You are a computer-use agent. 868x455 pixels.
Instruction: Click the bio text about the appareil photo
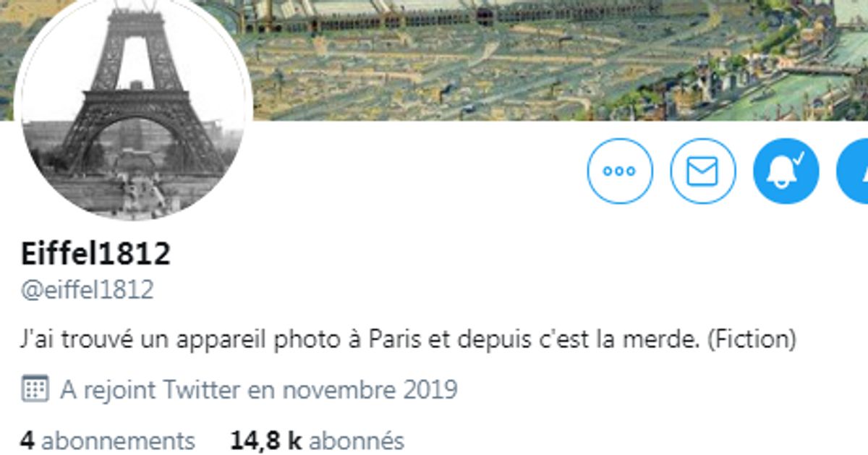click(x=408, y=339)
